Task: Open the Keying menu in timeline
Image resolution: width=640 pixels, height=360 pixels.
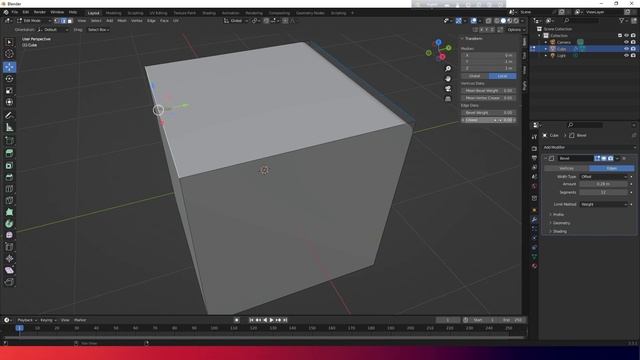Action: (48, 320)
